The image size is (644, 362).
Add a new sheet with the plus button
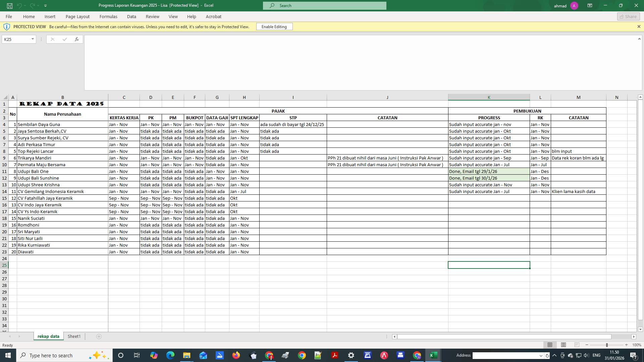[99, 336]
